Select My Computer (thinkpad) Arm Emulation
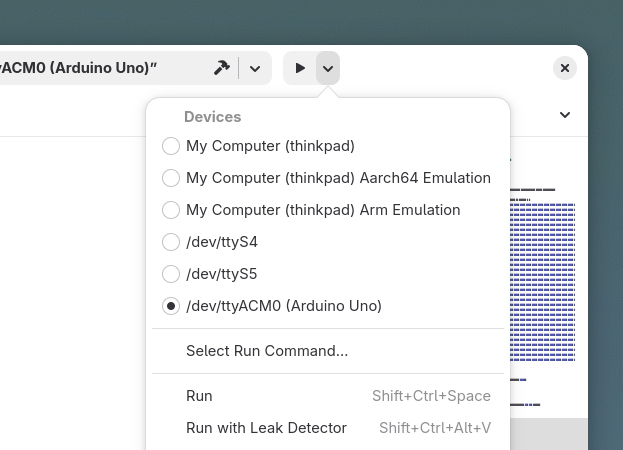 click(x=328, y=210)
